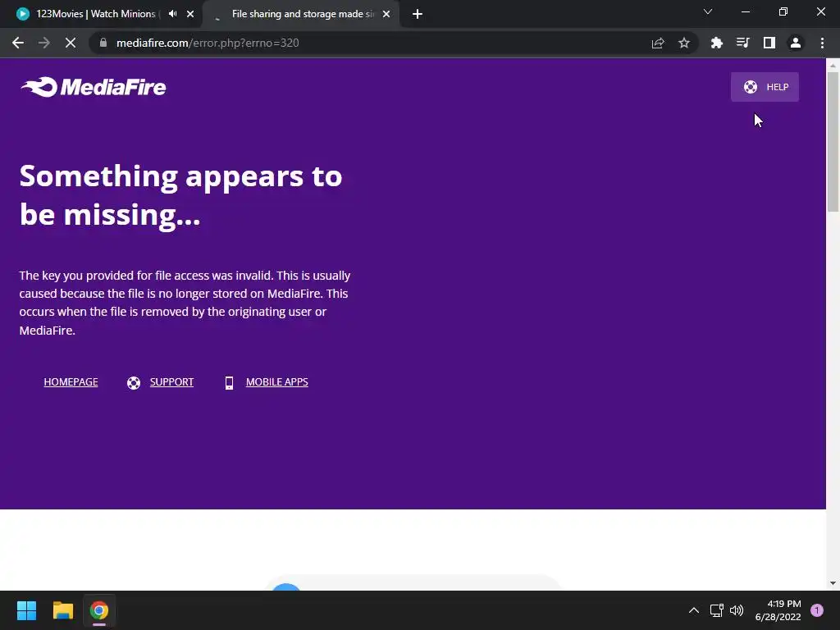
Task: Click the Chrome taskbar icon
Action: tap(99, 610)
